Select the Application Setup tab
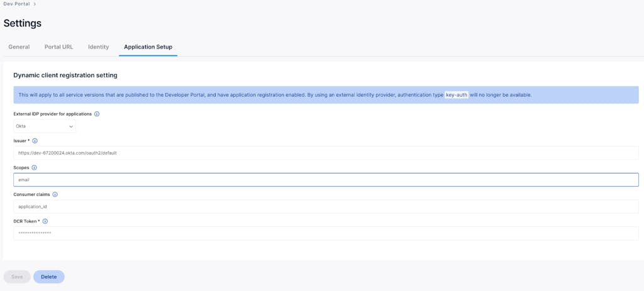The image size is (644, 291). pos(148,47)
